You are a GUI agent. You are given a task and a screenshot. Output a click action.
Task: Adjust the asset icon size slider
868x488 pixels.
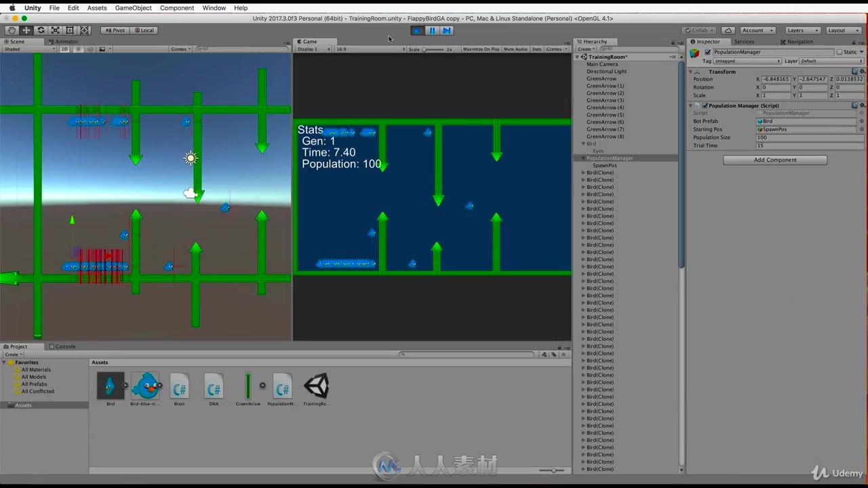point(551,470)
